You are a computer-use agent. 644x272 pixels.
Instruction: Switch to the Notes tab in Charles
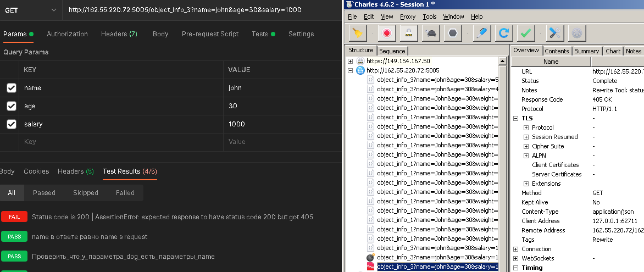(634, 51)
